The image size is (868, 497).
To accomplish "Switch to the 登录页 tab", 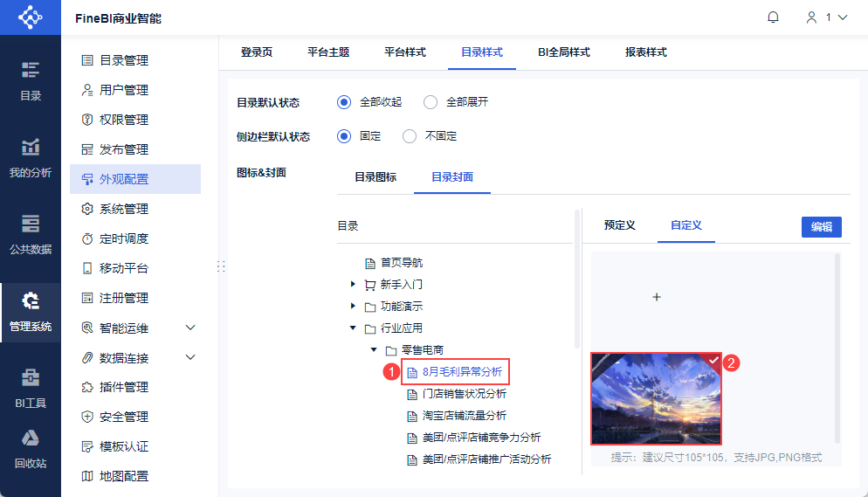I will pos(257,52).
